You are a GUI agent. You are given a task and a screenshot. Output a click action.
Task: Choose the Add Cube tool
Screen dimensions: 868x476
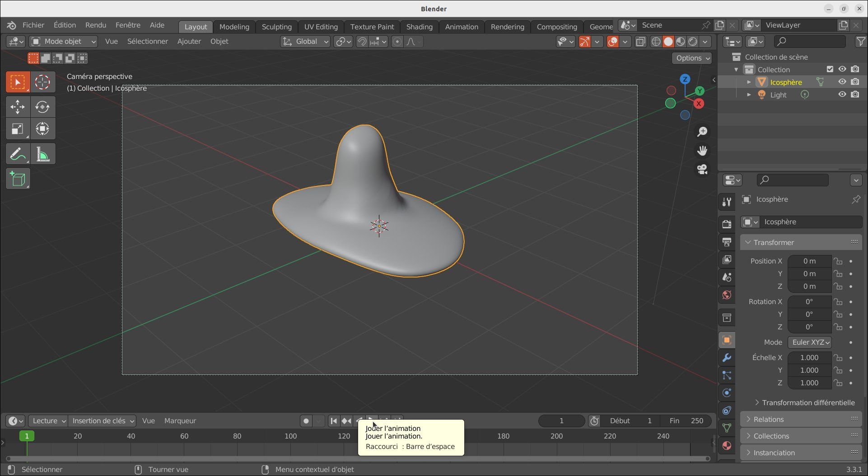pyautogui.click(x=18, y=179)
